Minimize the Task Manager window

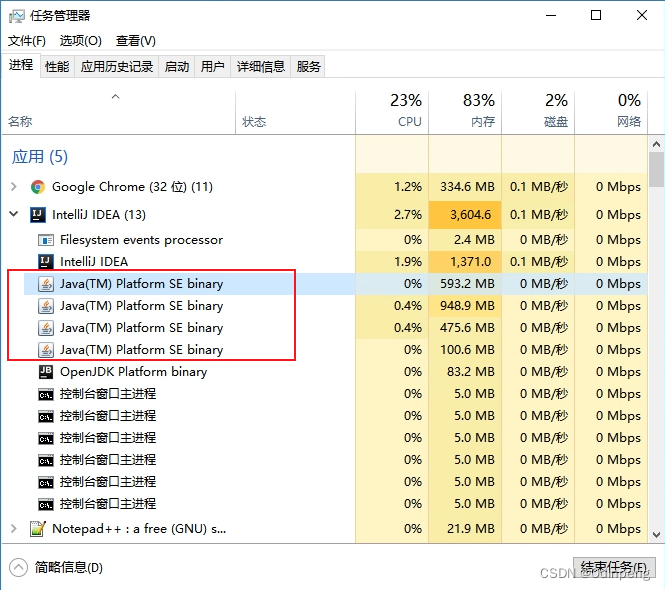(x=551, y=15)
